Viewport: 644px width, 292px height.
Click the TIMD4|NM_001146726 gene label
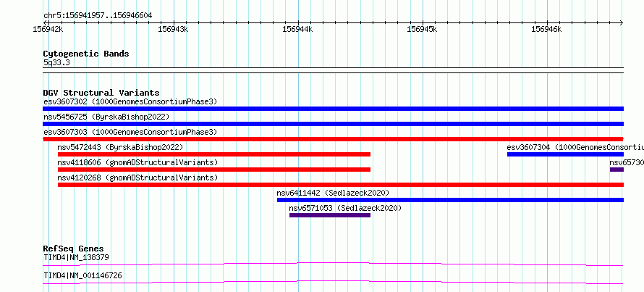tap(82, 275)
